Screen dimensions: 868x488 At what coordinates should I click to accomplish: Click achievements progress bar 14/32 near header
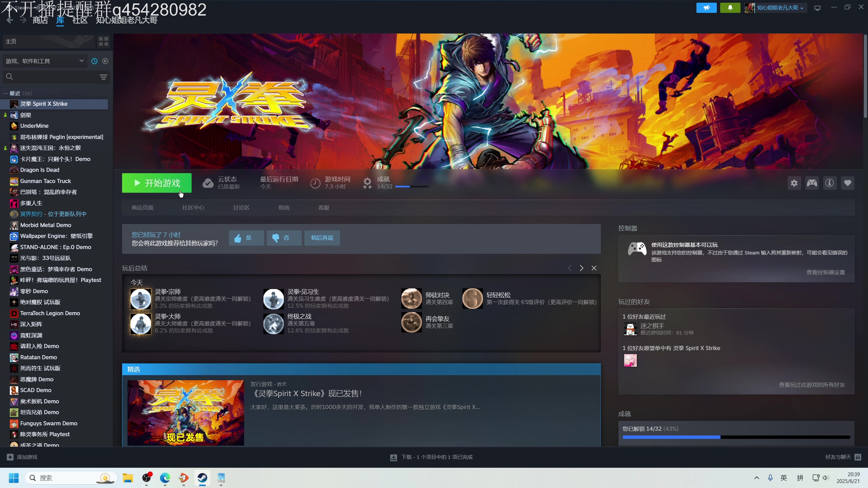[x=412, y=186]
